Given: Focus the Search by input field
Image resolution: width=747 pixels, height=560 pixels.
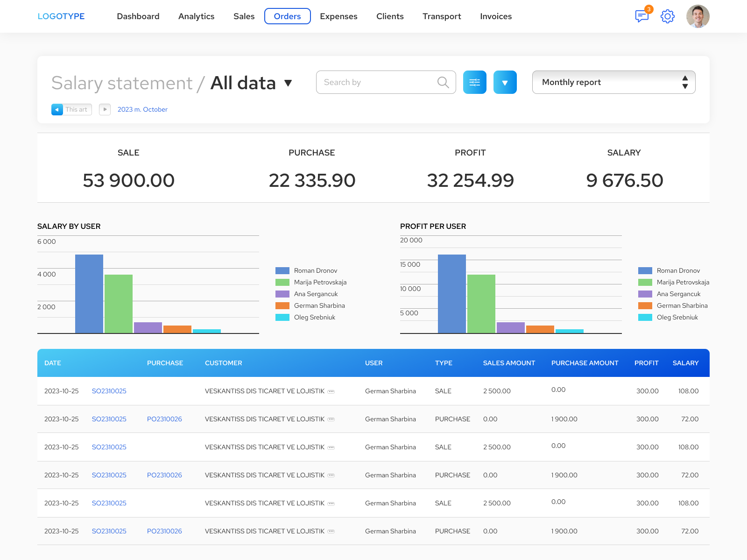Looking at the screenshot, I should tap(386, 82).
